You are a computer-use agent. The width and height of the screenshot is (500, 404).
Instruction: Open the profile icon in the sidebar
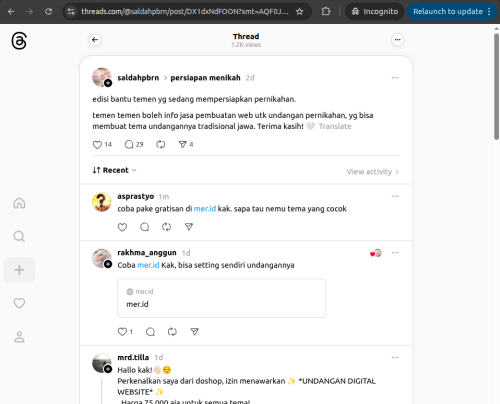pyautogui.click(x=19, y=337)
